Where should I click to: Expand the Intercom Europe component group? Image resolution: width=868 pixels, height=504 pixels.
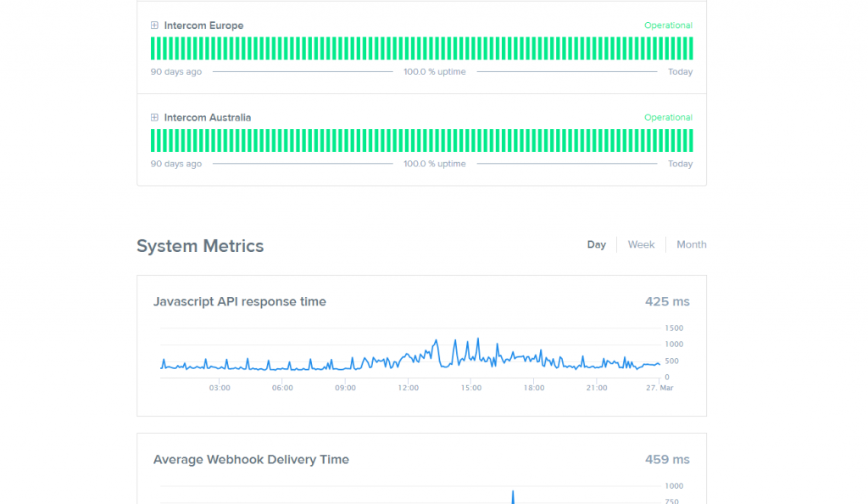click(154, 25)
